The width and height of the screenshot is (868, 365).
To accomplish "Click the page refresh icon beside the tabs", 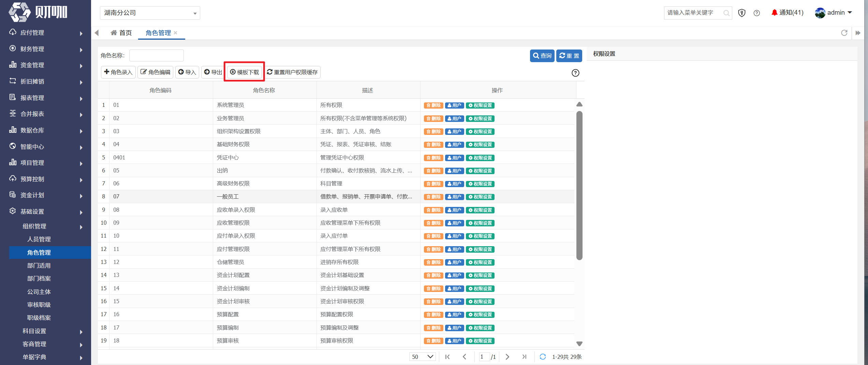I will click(x=844, y=33).
